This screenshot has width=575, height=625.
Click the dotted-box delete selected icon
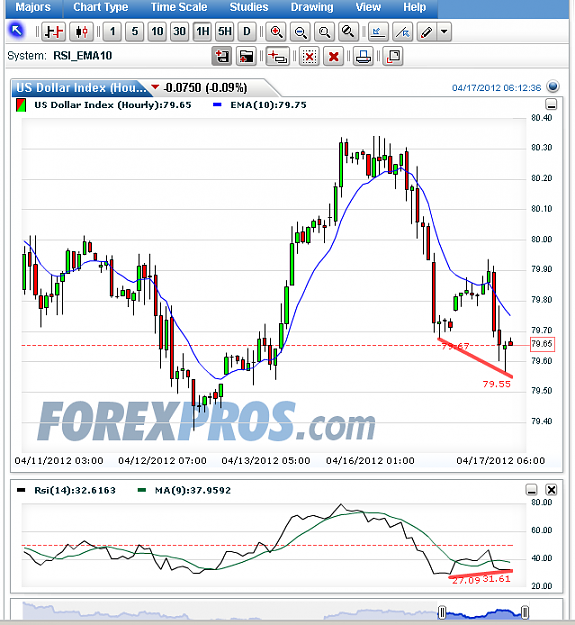pos(309,56)
